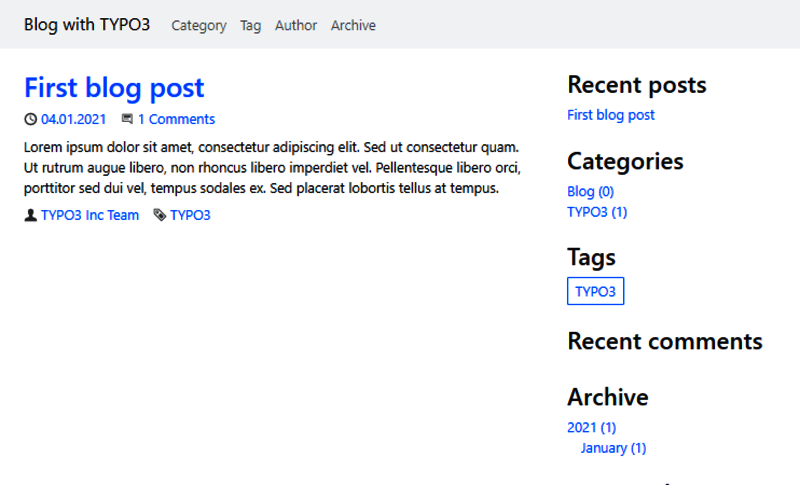The width and height of the screenshot is (800, 485).
Task: View the 1 Comments link
Action: pos(176,120)
